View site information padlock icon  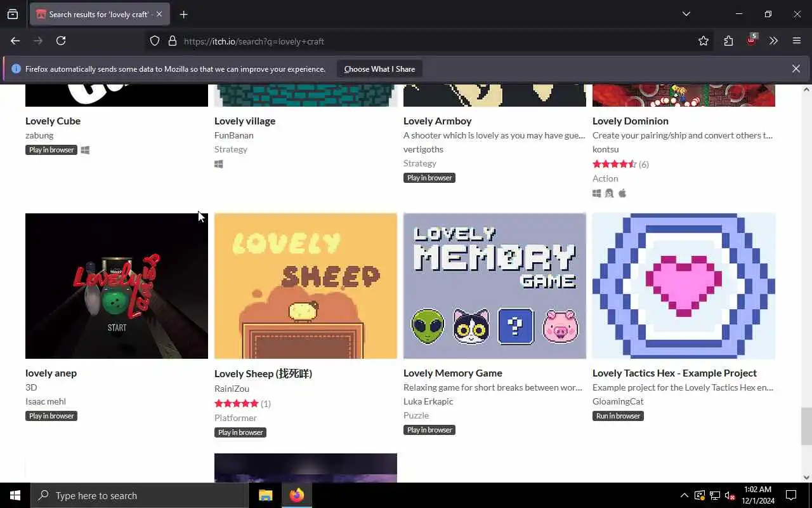click(x=172, y=41)
